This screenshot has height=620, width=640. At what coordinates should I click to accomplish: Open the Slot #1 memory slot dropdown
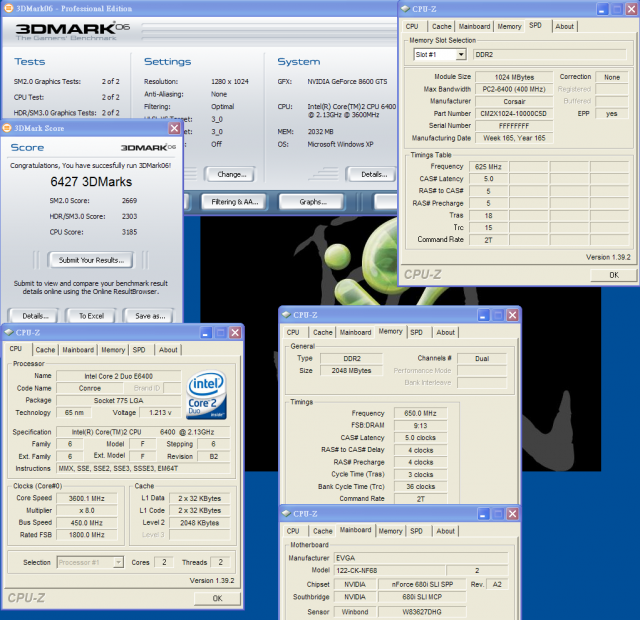461,54
